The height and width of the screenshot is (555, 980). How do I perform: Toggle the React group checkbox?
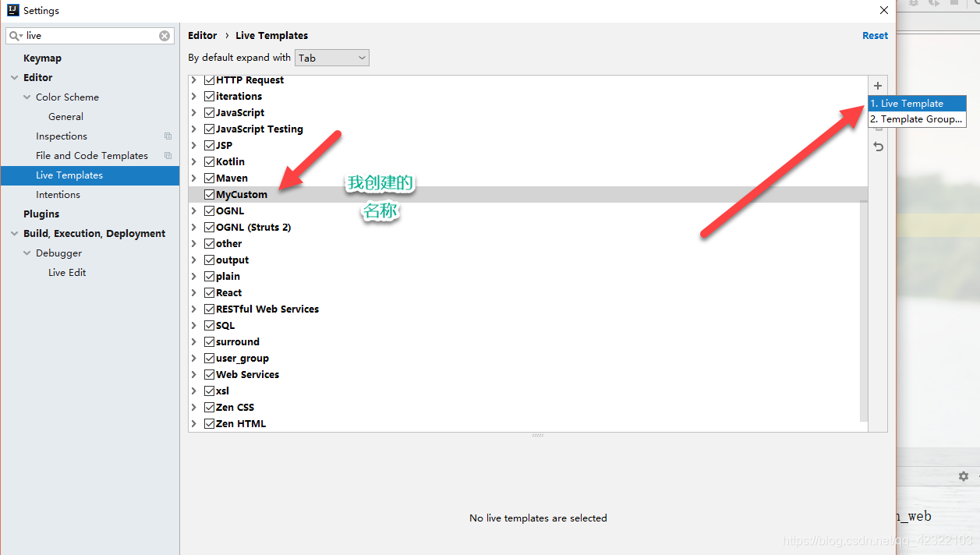[209, 292]
